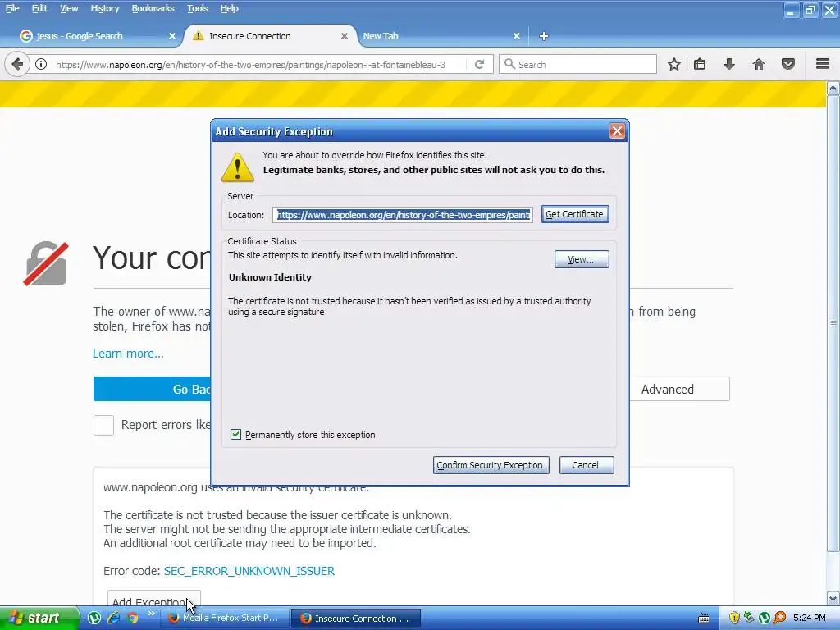Close the jesus - Google Search tab
This screenshot has width=840, height=630.
point(172,36)
